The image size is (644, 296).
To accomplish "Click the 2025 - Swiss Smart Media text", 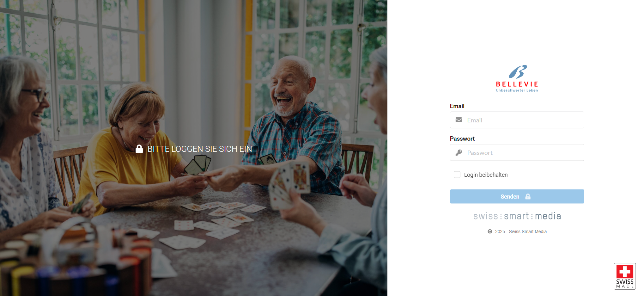I will tap(521, 231).
